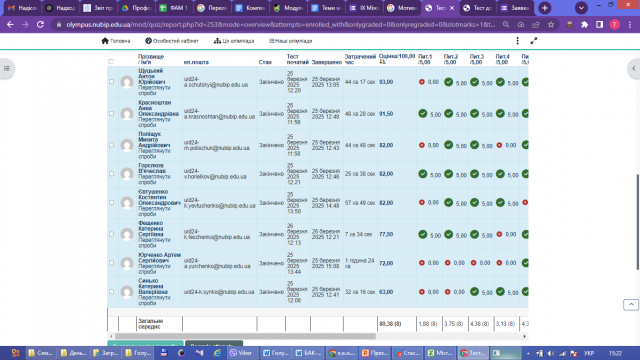Open the 93,00 grade link
The width and height of the screenshot is (640, 360).
coord(386,82)
